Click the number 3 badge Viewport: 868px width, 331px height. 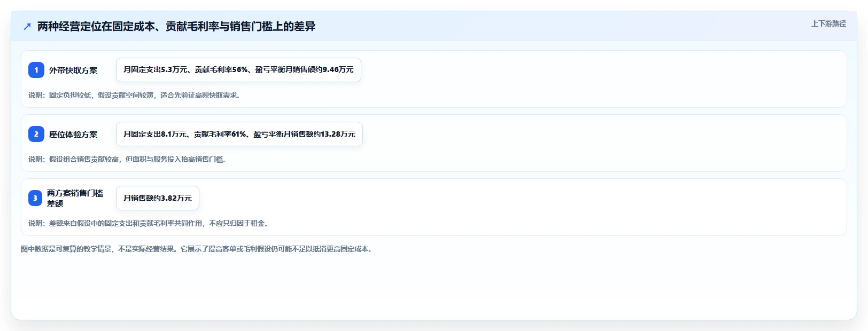pyautogui.click(x=35, y=198)
